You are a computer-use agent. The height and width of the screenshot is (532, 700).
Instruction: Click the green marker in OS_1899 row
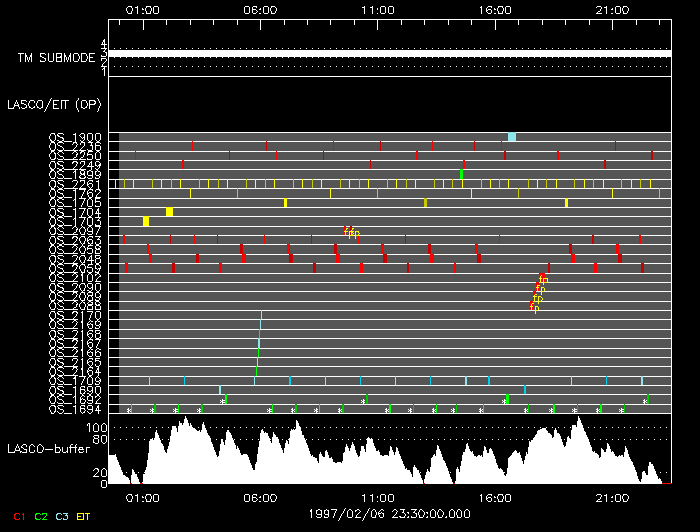click(x=461, y=174)
